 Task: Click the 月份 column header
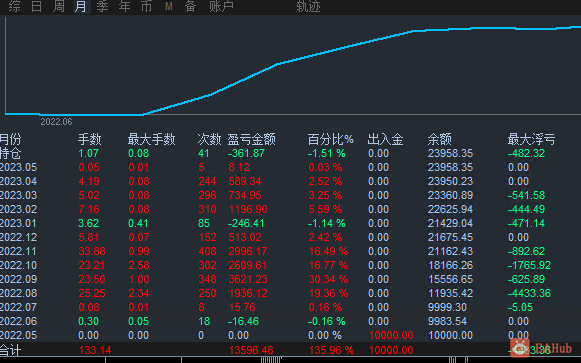coord(10,139)
